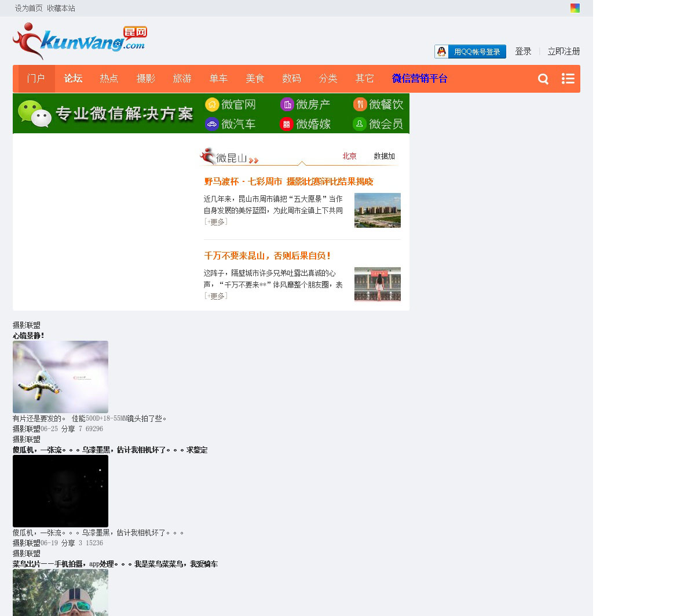Click the 微餐饮 orange icon
Screen dimensions: 695x616
(x=360, y=104)
